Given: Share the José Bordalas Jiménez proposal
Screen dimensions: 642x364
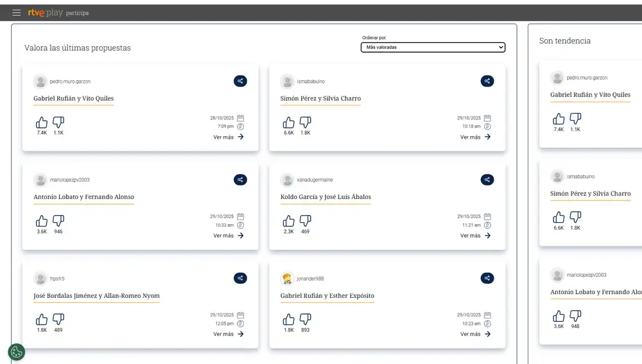Looking at the screenshot, I should coord(240,278).
